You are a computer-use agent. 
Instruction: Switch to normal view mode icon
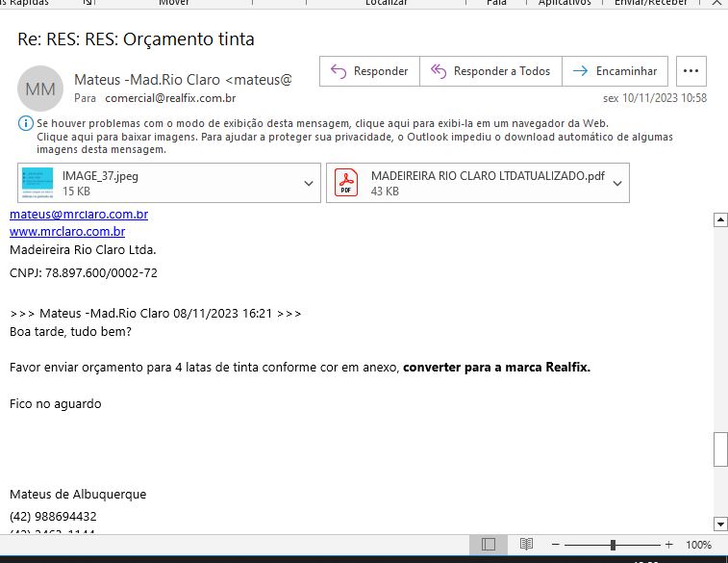(489, 545)
